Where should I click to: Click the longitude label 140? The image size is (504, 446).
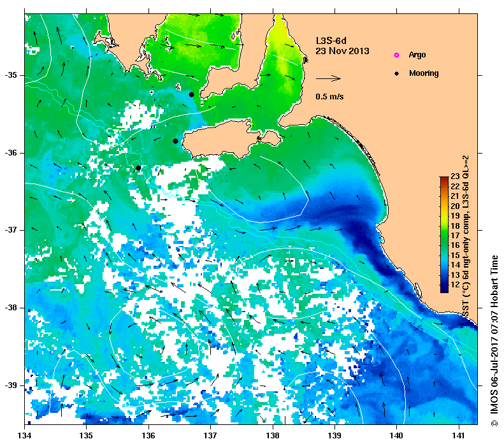tap(397, 436)
